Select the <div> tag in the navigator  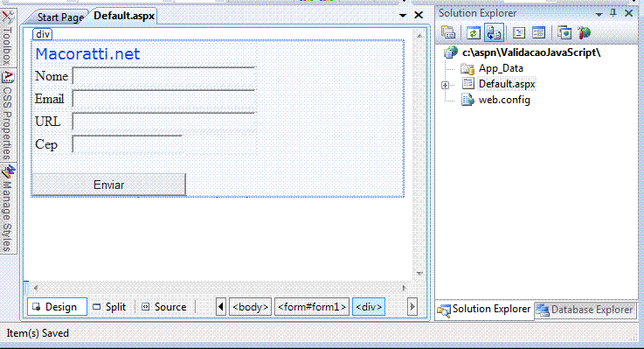(369, 307)
